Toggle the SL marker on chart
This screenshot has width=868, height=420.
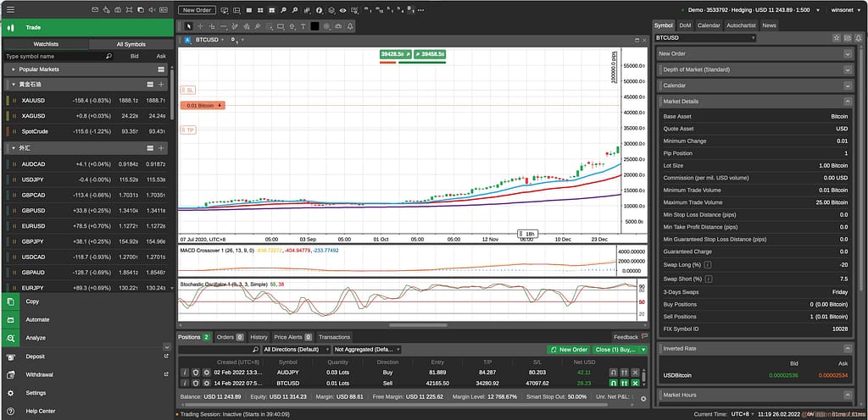coord(188,89)
